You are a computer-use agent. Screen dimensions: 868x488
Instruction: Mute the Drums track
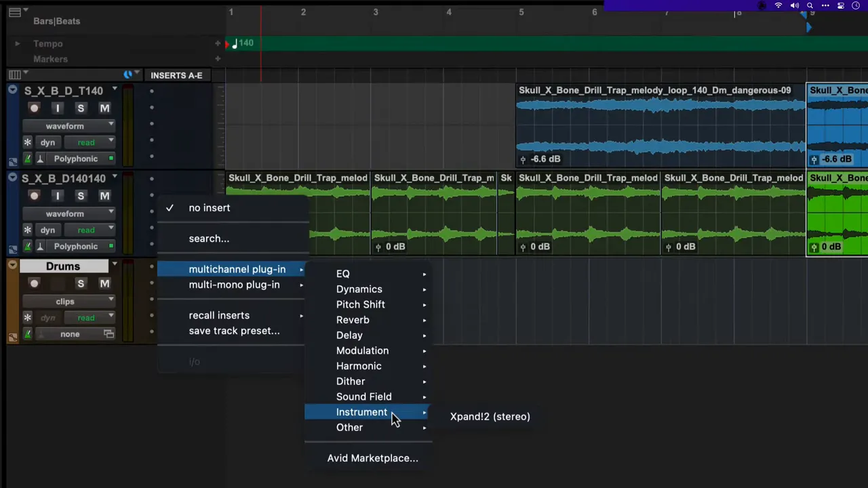click(x=104, y=284)
